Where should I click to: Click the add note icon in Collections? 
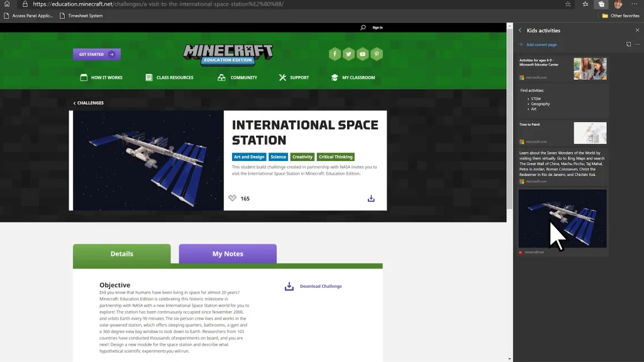tap(628, 45)
